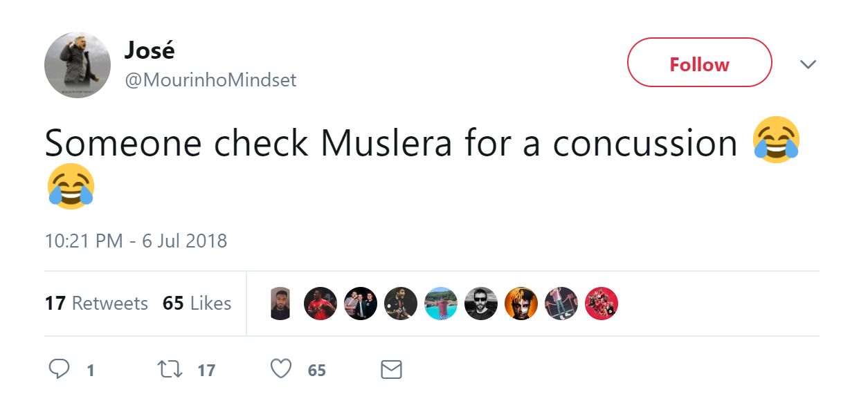Toggle retweet state for this tweet
Screen dimensions: 868x410
click(x=168, y=370)
